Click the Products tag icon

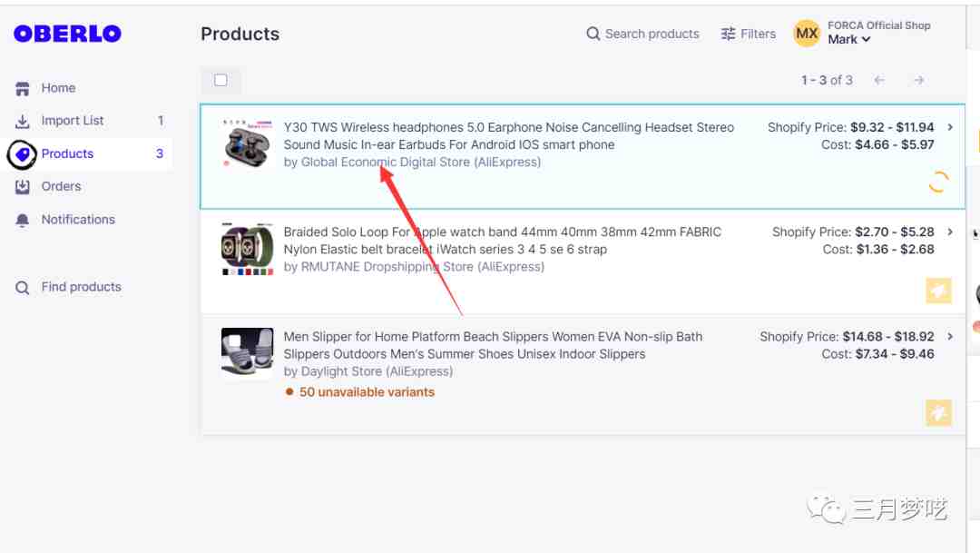(x=23, y=153)
